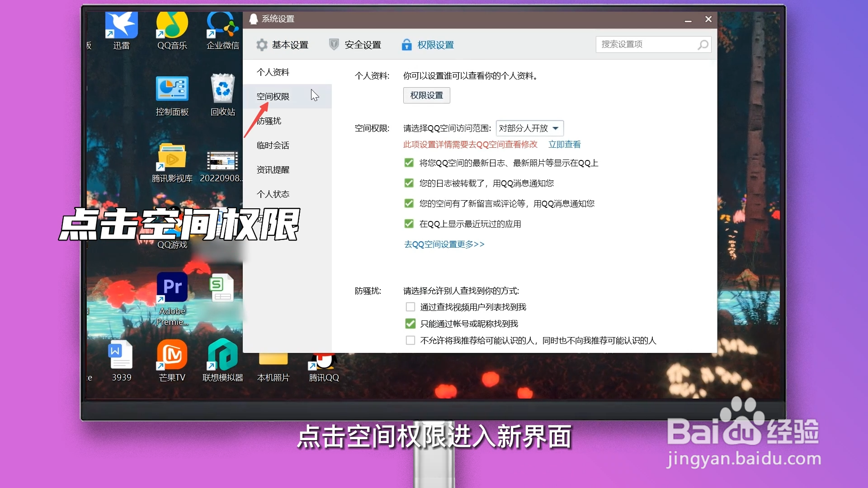Close the 系统设置 window
The height and width of the screenshot is (488, 868).
(708, 19)
